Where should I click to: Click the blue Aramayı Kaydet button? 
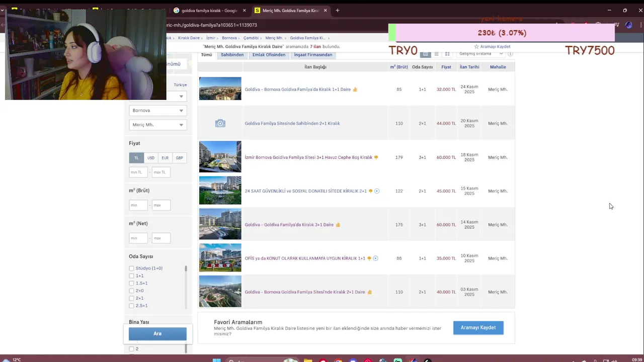pyautogui.click(x=478, y=328)
